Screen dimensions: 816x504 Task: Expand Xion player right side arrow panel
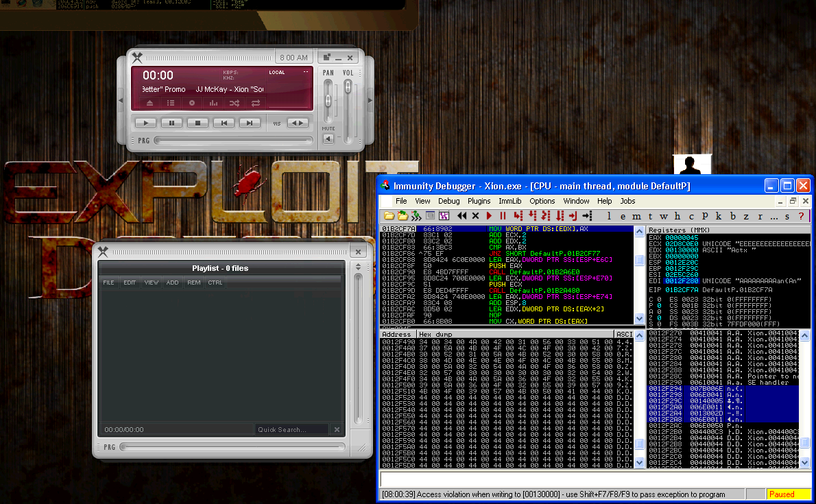click(370, 101)
